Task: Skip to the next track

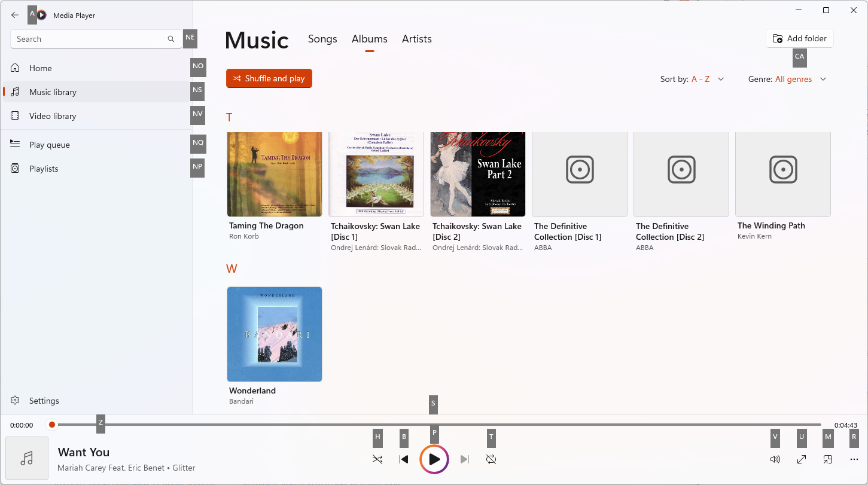Action: click(465, 459)
